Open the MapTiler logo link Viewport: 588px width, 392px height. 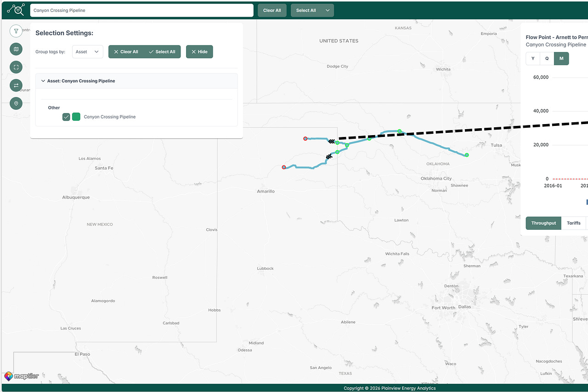point(22,376)
